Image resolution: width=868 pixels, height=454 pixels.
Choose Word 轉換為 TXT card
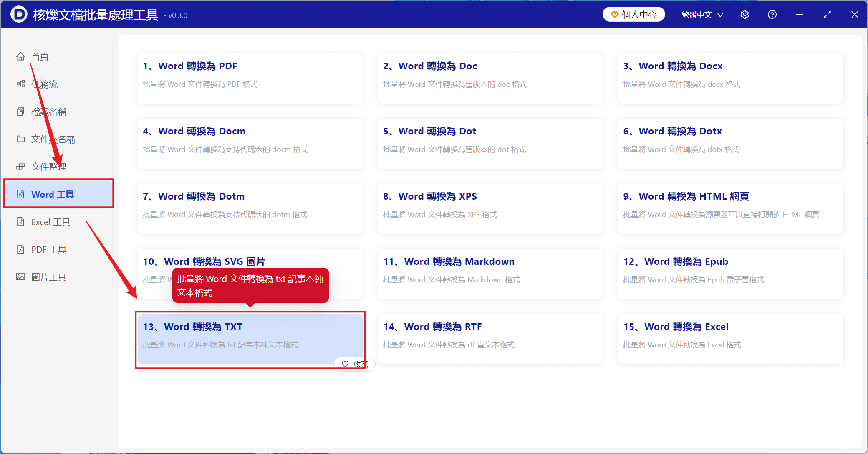[x=250, y=339]
